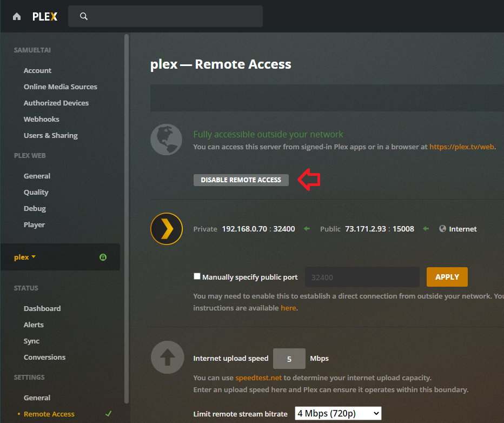Click the public address 73.171.2.93 : 15008
Image resolution: width=504 pixels, height=423 pixels.
point(380,229)
